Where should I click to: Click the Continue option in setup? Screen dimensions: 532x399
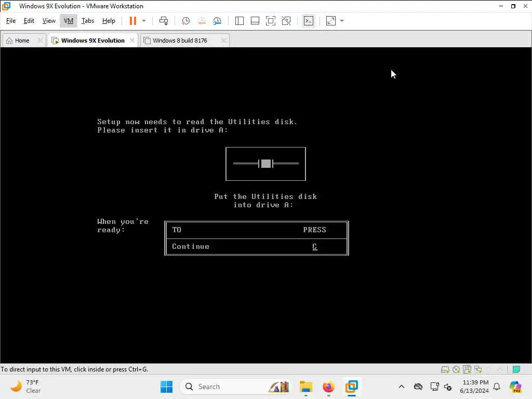coord(190,247)
